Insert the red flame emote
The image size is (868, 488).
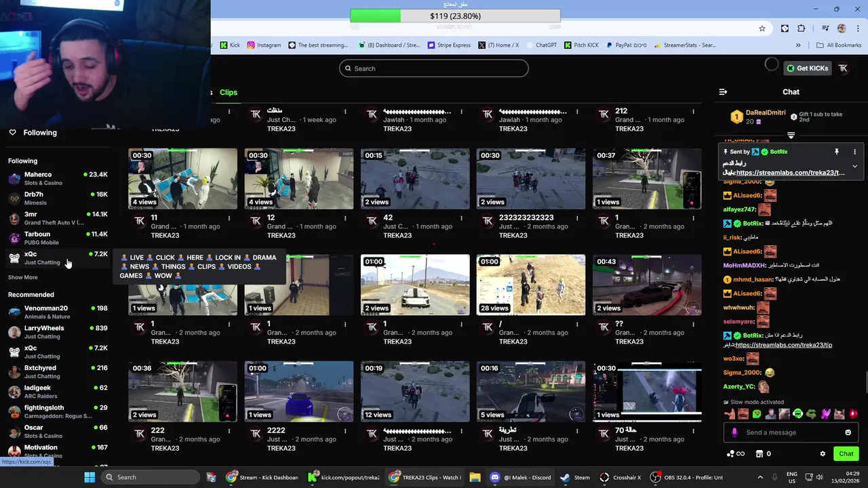854,413
